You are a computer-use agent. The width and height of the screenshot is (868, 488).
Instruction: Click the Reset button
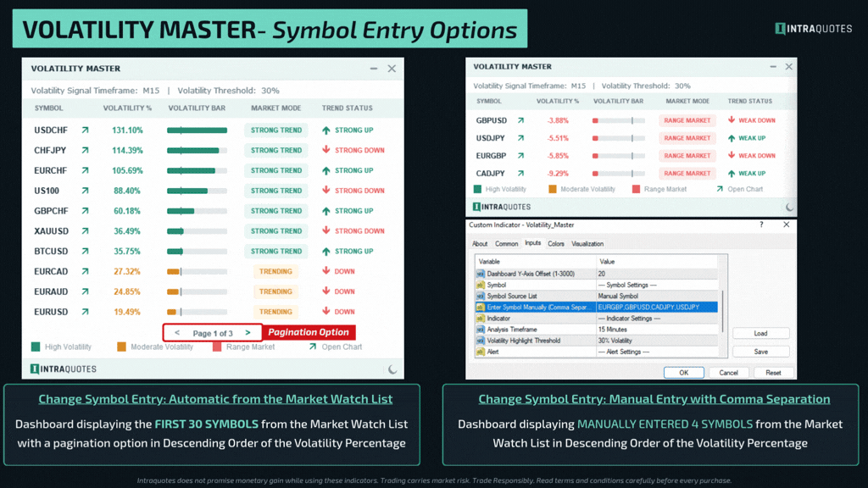pyautogui.click(x=773, y=373)
